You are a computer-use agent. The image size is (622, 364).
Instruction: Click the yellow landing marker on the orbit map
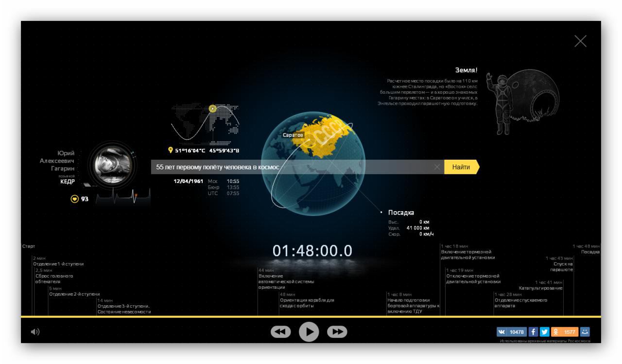[212, 108]
